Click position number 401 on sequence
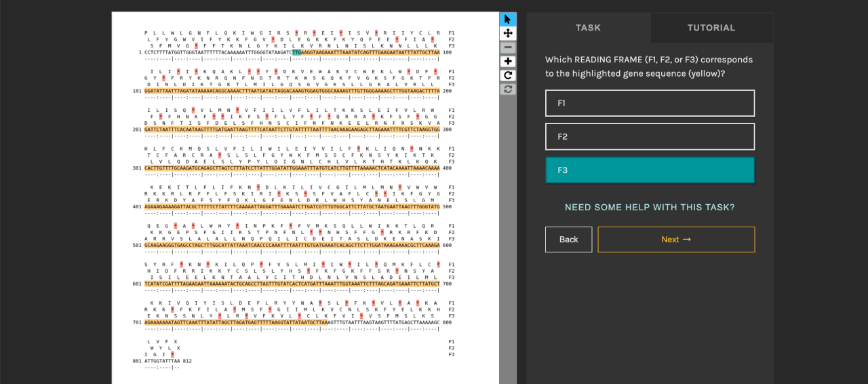The height and width of the screenshot is (384, 868). coord(137,206)
